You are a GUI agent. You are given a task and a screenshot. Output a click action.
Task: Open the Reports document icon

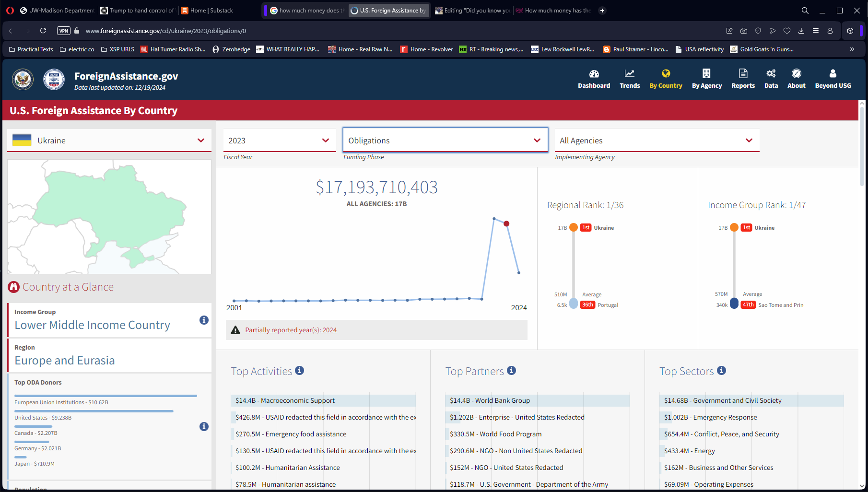click(x=743, y=73)
